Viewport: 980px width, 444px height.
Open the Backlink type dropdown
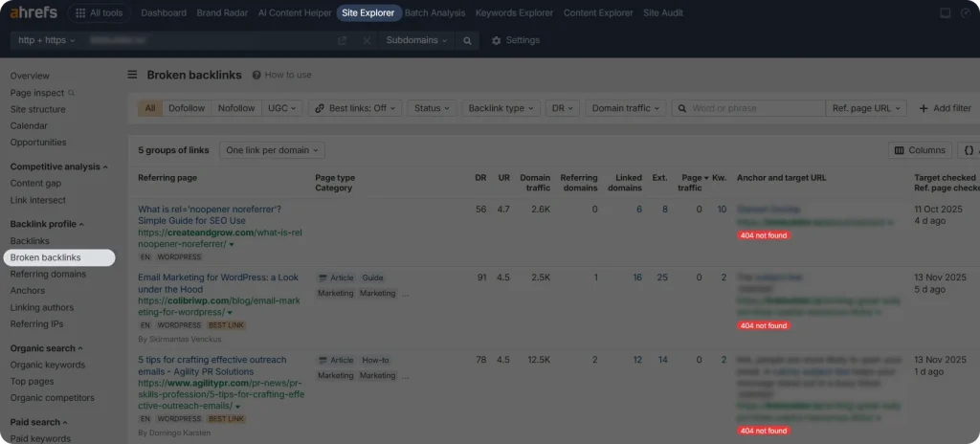tap(501, 108)
